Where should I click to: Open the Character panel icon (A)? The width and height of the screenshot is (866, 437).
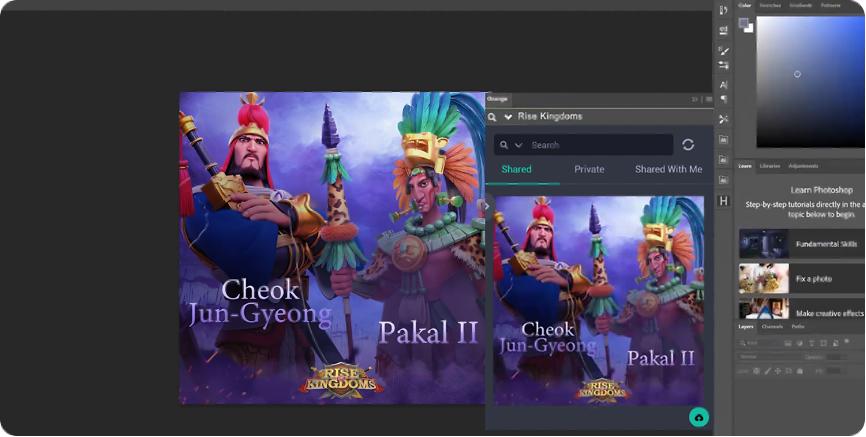click(724, 85)
